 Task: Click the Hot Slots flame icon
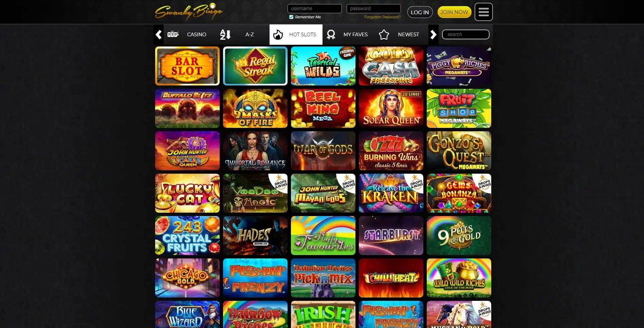[x=278, y=34]
